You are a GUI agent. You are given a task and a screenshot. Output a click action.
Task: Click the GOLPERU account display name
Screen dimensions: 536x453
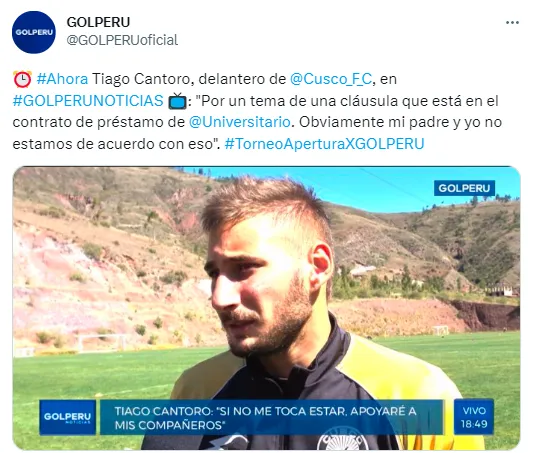(x=98, y=22)
